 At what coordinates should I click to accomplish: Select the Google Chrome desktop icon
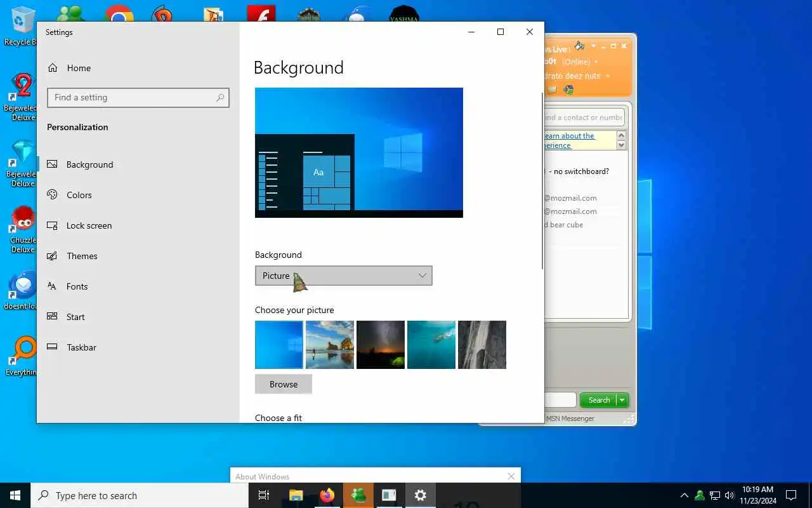click(x=119, y=14)
